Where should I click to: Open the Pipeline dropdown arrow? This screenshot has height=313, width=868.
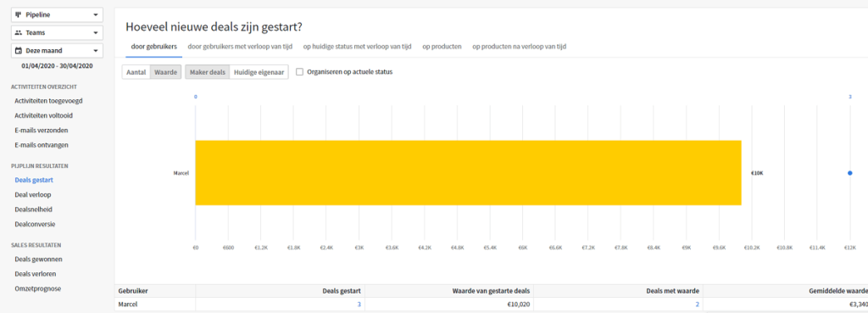click(96, 15)
